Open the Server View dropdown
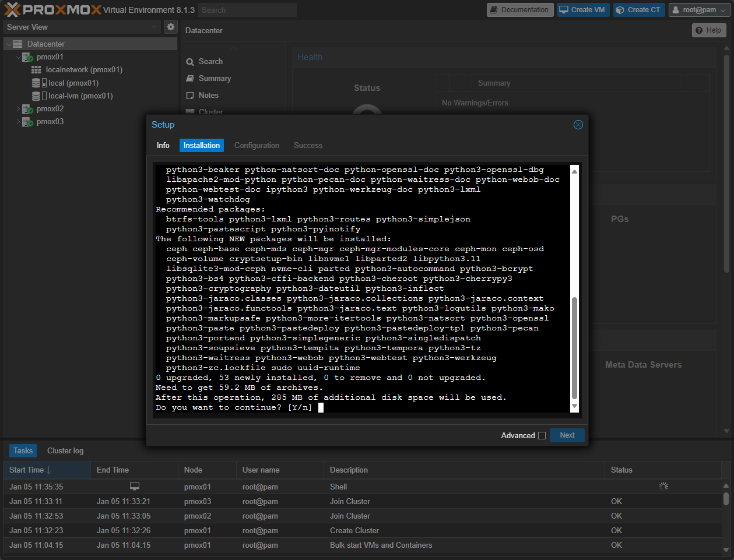 point(82,27)
